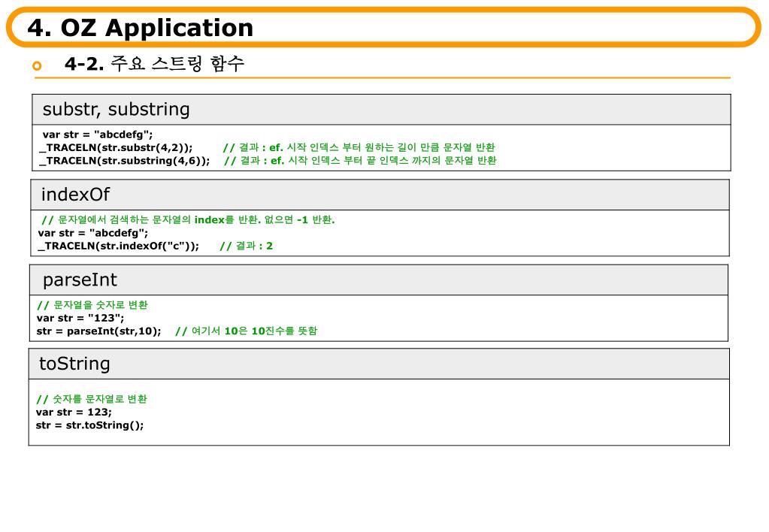Click comment '시작 인덱스 부터 끝 인덱스 까지의 문자열 반환'
The width and height of the screenshot is (769, 532).
coord(392,160)
